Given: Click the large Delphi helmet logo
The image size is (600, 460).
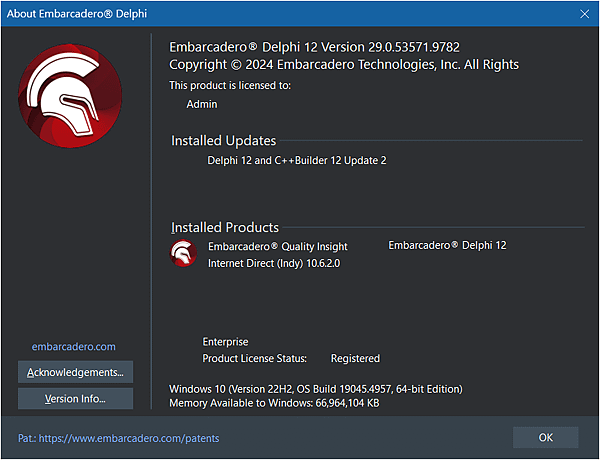Looking at the screenshot, I should pyautogui.click(x=70, y=96).
